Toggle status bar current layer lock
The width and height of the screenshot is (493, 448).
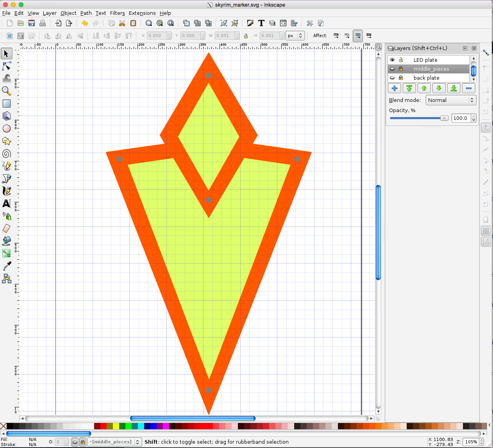pyautogui.click(x=83, y=442)
